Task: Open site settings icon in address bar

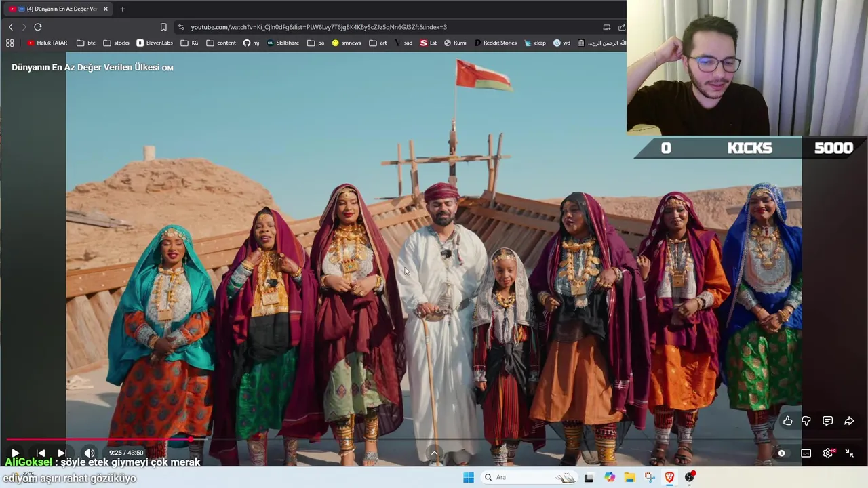Action: 180,27
